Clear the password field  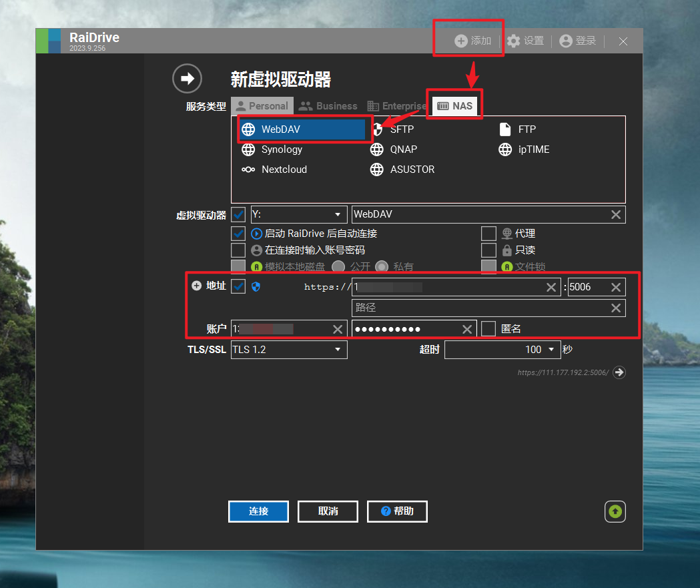pos(467,330)
